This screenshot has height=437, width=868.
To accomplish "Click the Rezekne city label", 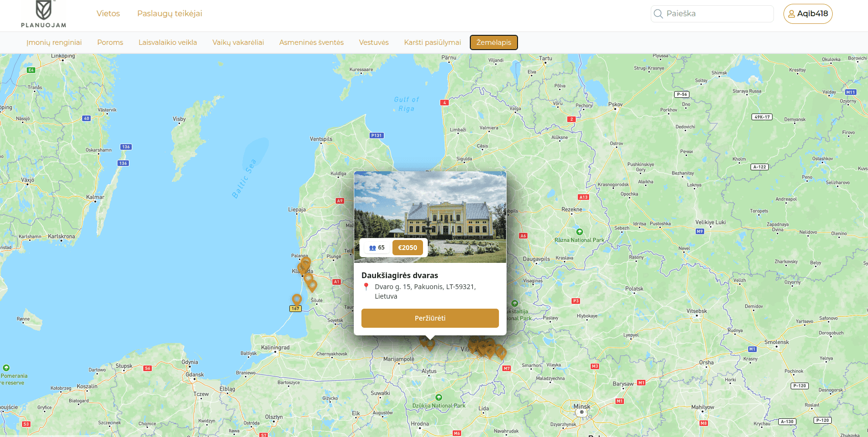I will point(572,209).
